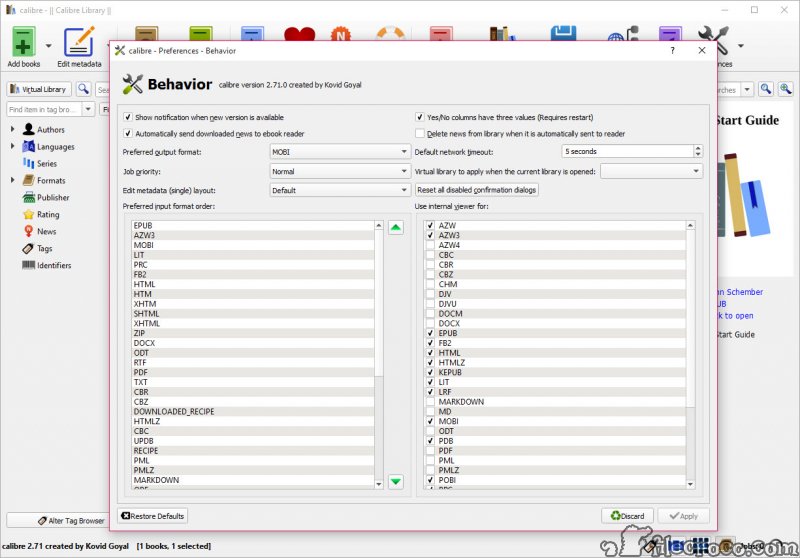Click the Fetch news icon in toolbar

(x=341, y=34)
